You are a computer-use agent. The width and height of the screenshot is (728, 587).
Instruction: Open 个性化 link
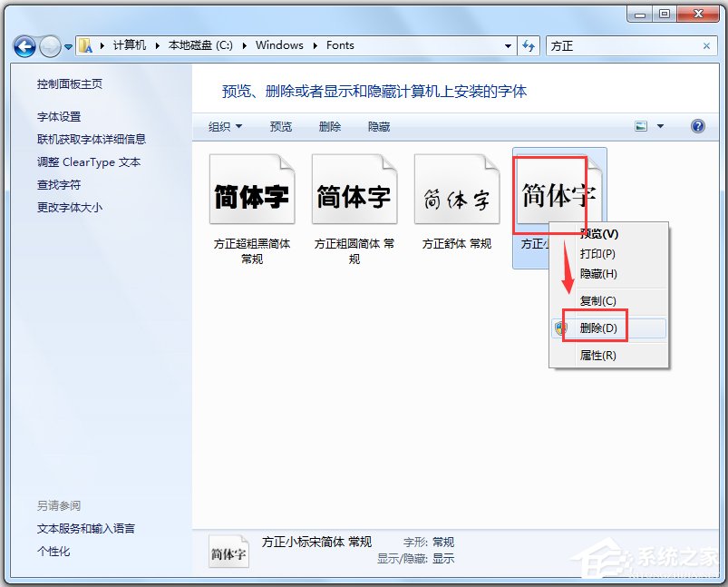click(x=53, y=552)
